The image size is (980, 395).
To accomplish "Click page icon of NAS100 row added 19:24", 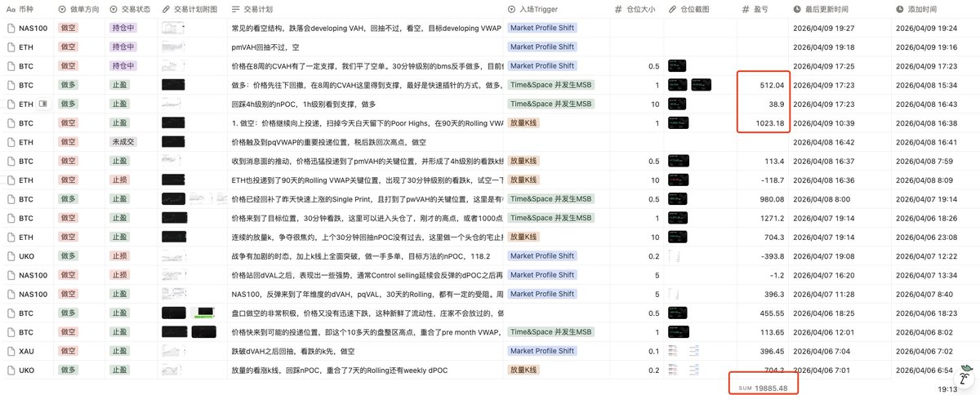I will click(11, 28).
